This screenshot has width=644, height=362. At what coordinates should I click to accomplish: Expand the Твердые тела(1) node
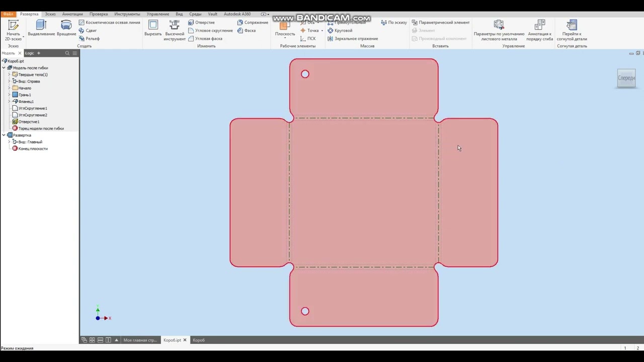9,74
